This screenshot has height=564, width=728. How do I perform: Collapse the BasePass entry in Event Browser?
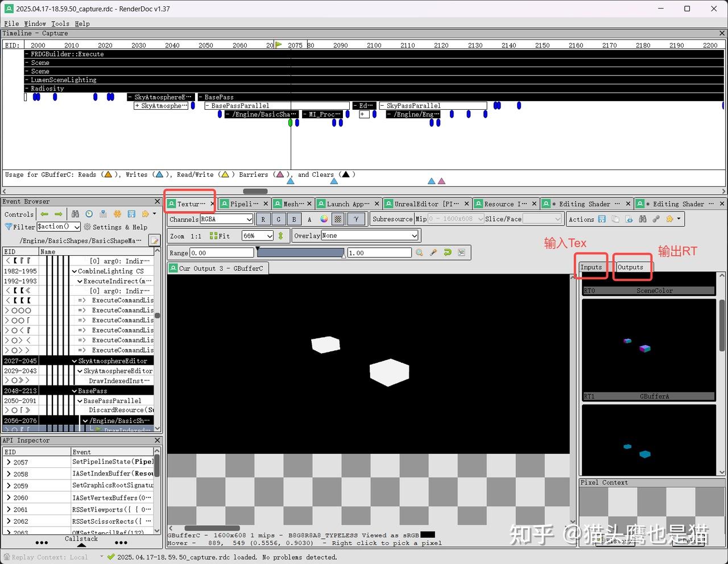pyautogui.click(x=75, y=391)
